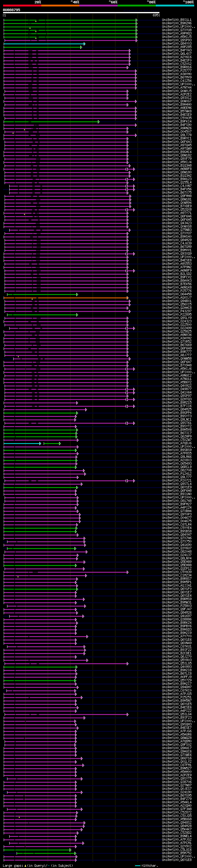Click the cyan alignment bar for Q84Y03

44,44
